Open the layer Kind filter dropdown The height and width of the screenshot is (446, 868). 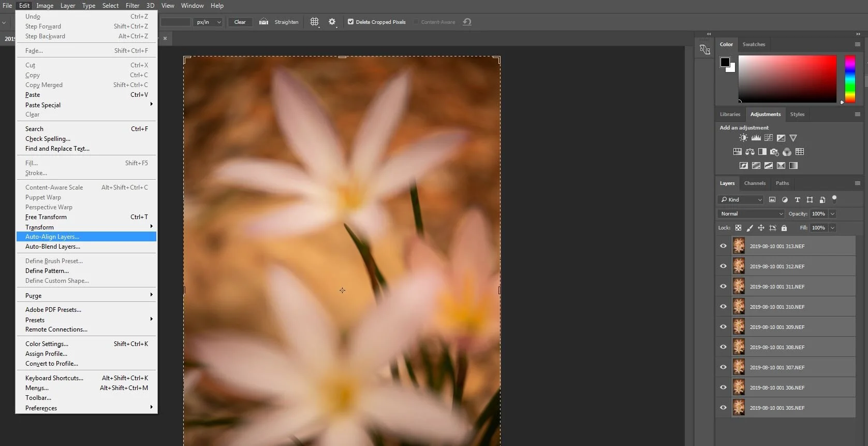(x=740, y=199)
